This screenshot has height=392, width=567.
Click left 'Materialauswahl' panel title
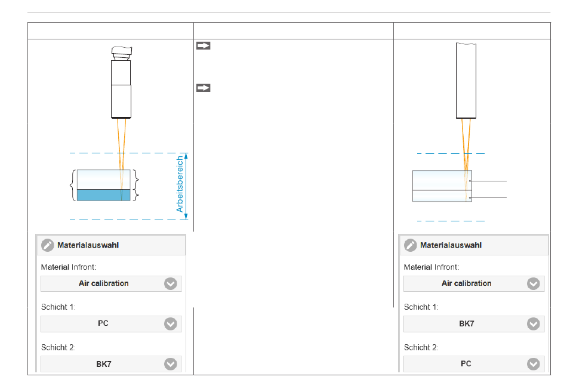(88, 245)
